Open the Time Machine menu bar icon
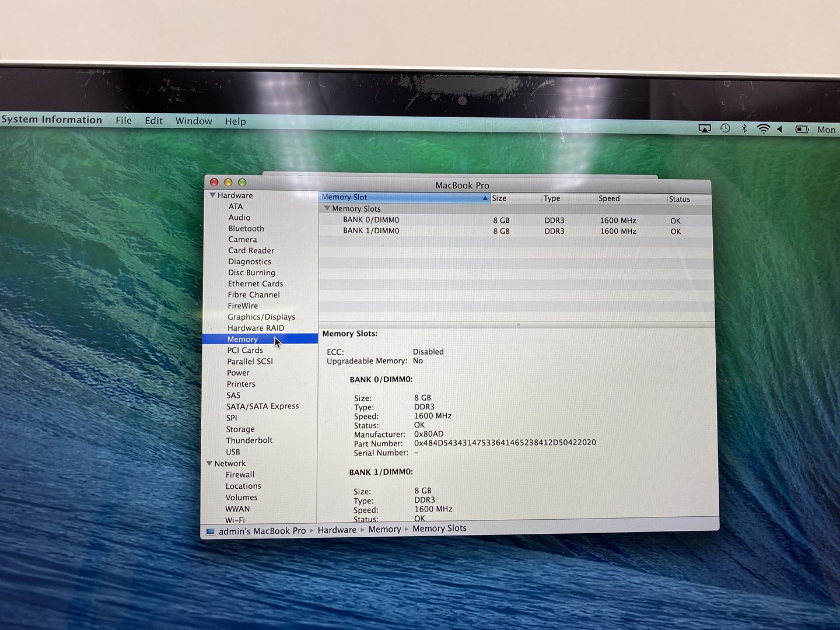 tap(725, 128)
